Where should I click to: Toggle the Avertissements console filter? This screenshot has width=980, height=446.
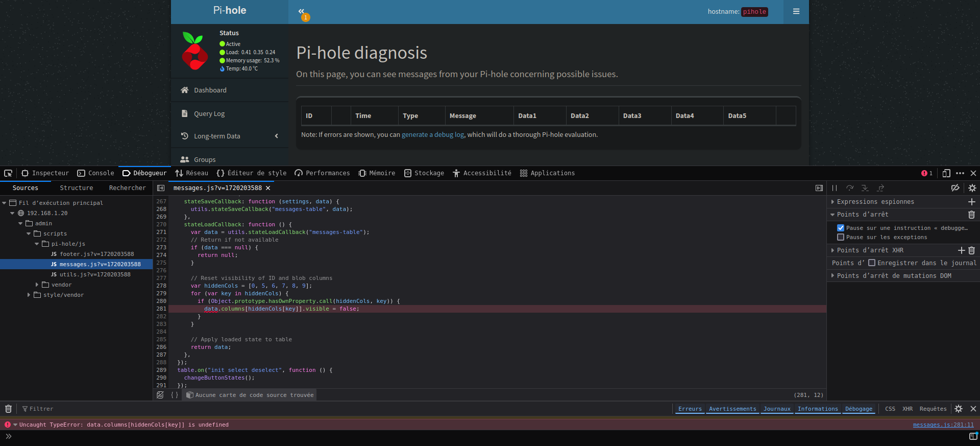click(x=732, y=409)
